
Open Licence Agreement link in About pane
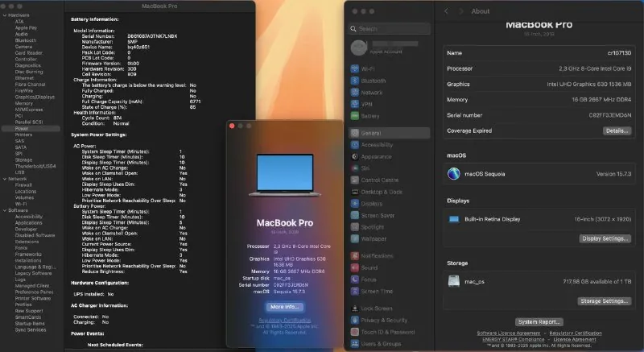pyautogui.click(x=575, y=339)
